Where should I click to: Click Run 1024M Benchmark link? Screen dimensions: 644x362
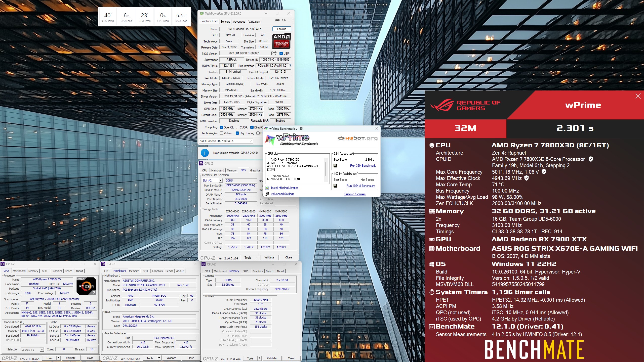tap(361, 186)
